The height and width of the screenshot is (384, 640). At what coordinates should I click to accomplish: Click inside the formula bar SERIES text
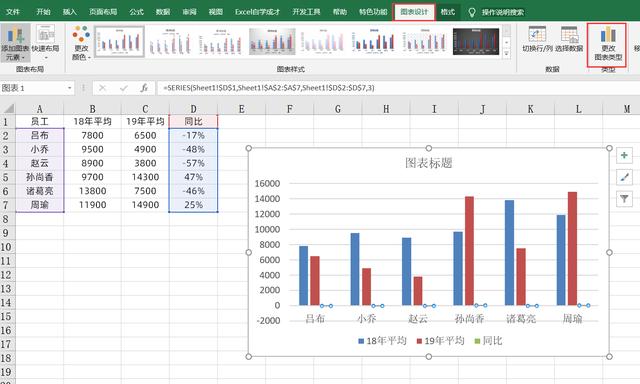(269, 88)
